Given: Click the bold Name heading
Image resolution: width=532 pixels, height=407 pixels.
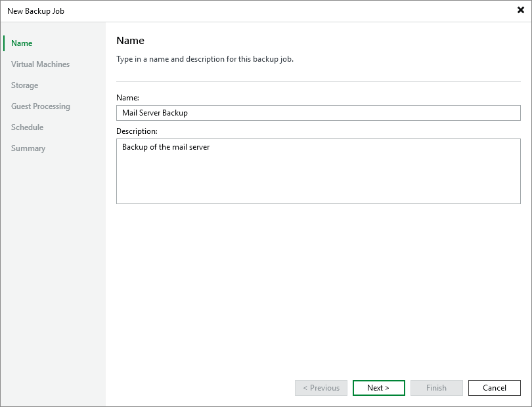Looking at the screenshot, I should click(x=130, y=41).
